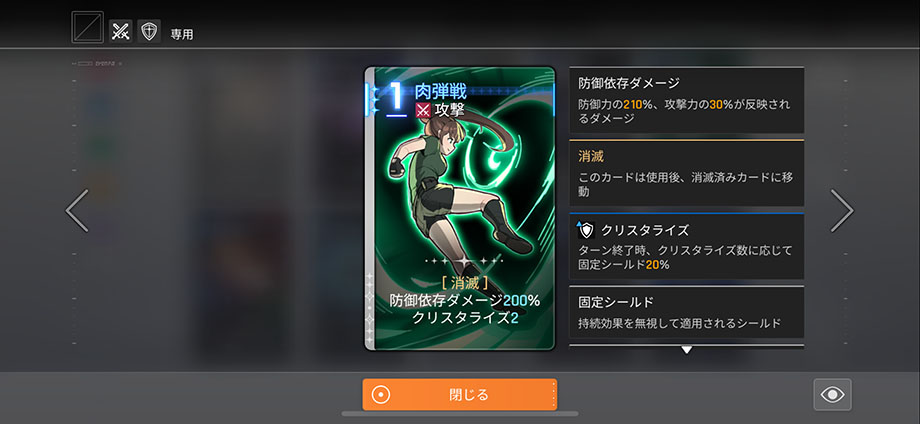This screenshot has width=920, height=424.
Task: Open the 防御依存ダメージ description panel
Action: coord(686,100)
